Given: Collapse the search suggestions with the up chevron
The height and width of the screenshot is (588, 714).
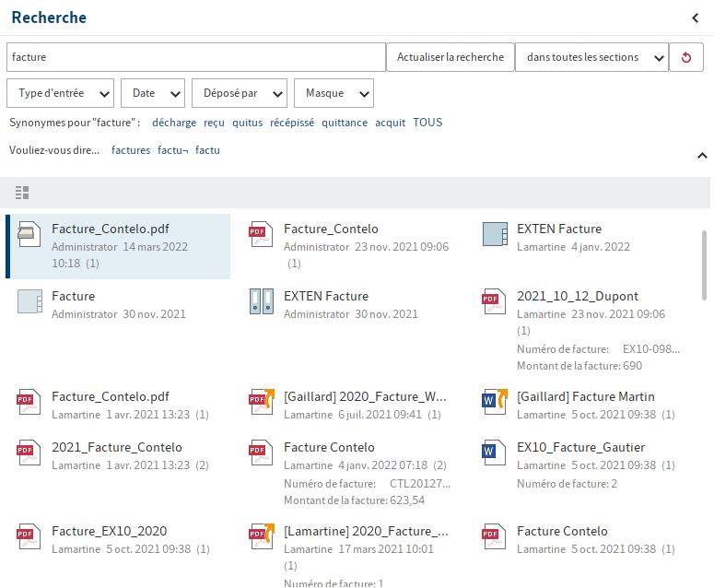Looking at the screenshot, I should [x=702, y=156].
